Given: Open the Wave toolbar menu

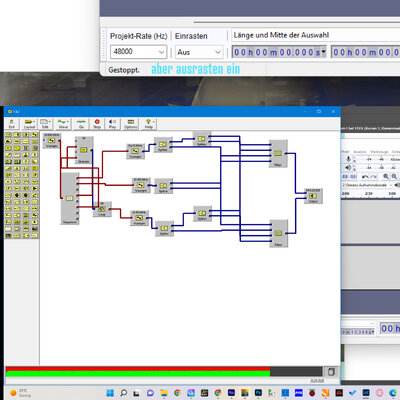Looking at the screenshot, I should click(x=63, y=124).
